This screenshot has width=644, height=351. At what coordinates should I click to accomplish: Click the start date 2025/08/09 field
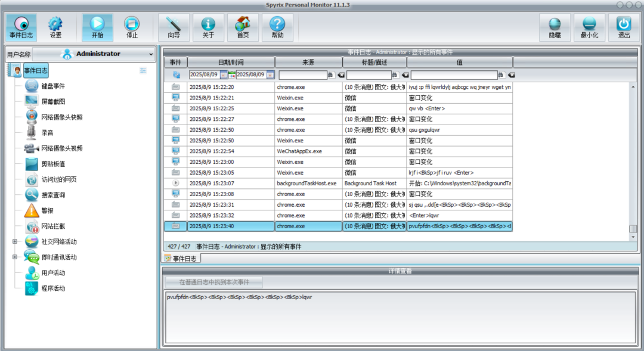point(204,74)
